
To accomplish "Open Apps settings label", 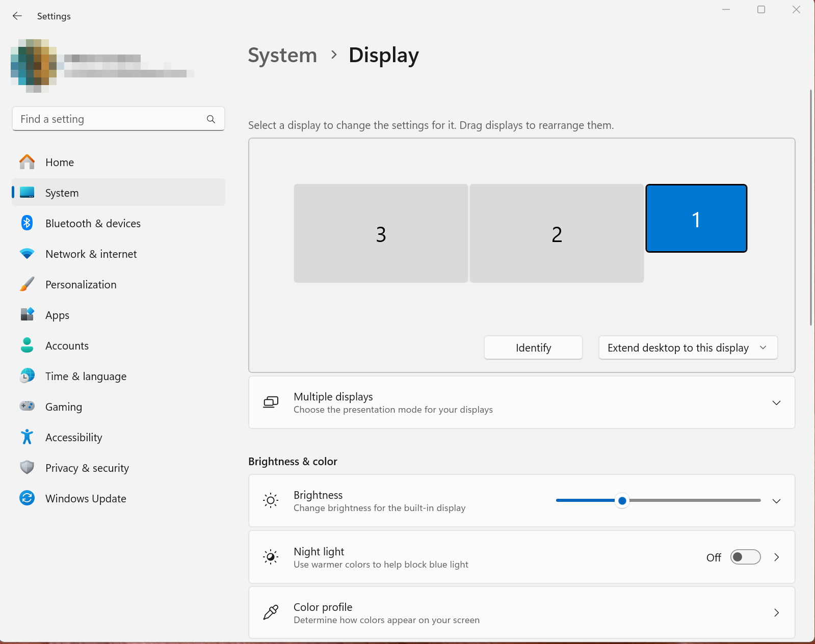I will click(57, 315).
